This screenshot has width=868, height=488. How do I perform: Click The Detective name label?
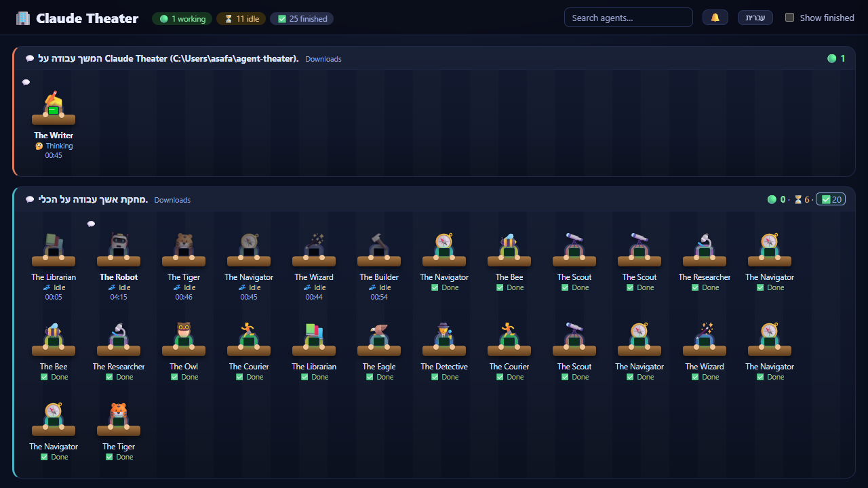(444, 367)
